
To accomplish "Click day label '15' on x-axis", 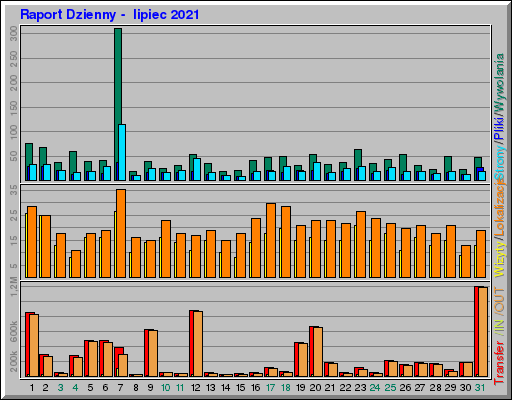I will (240, 388).
